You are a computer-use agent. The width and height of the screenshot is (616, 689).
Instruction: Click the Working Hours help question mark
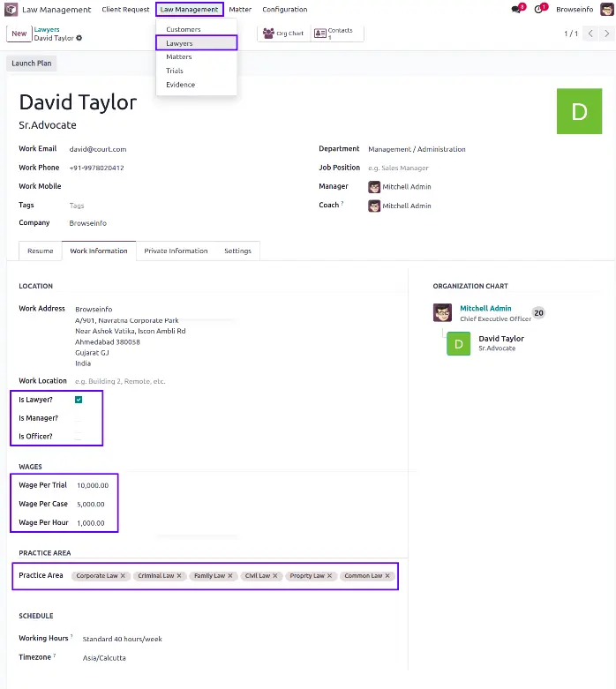point(71,636)
